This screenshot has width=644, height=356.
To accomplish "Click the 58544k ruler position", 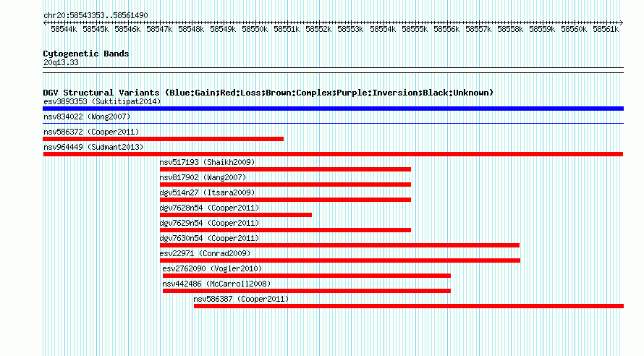I will 64,29.
